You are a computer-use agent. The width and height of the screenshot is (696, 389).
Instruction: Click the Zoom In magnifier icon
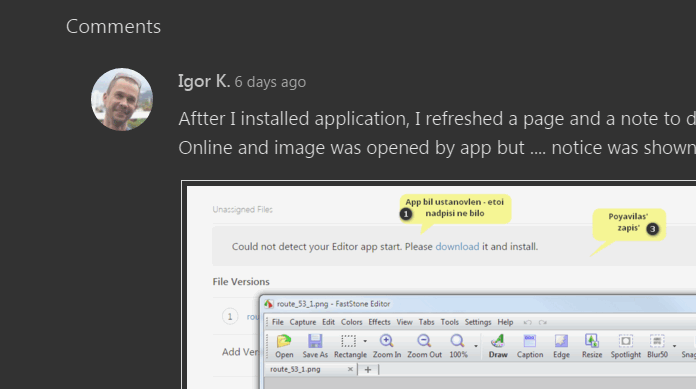[386, 341]
